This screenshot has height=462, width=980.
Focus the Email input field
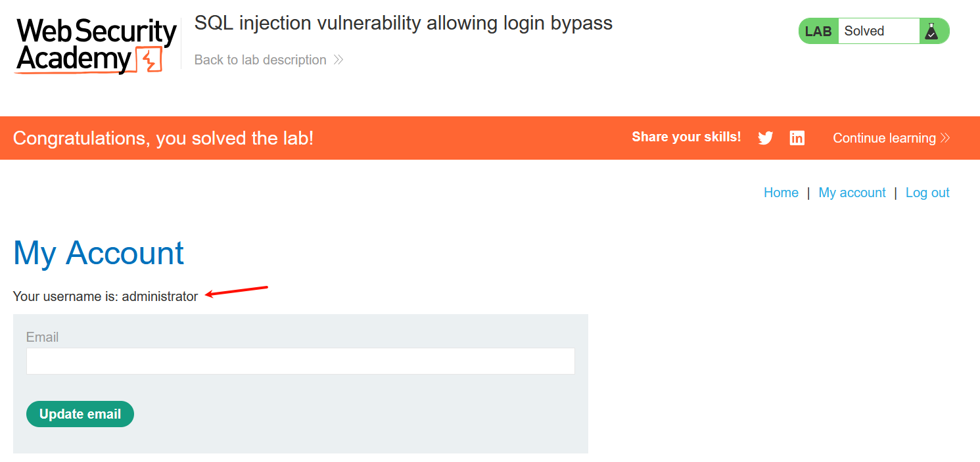click(x=300, y=361)
